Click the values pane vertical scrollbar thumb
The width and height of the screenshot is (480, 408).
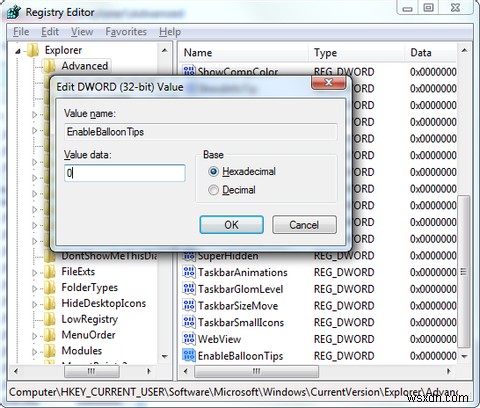tap(464, 272)
